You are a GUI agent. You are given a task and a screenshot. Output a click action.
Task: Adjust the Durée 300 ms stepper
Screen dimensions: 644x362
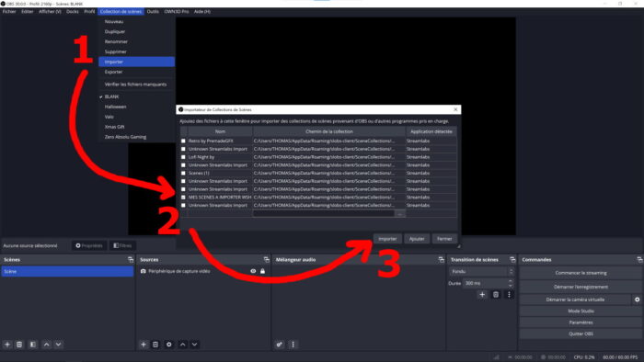510,283
